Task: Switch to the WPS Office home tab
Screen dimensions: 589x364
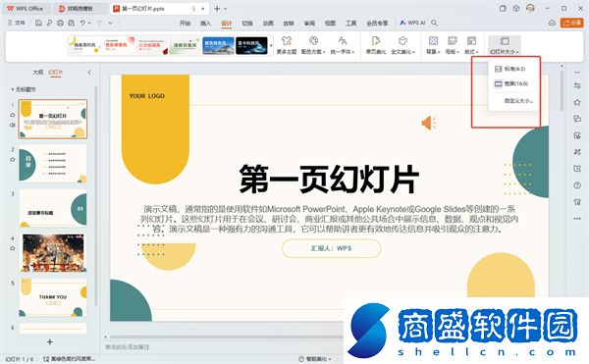Action: click(26, 8)
